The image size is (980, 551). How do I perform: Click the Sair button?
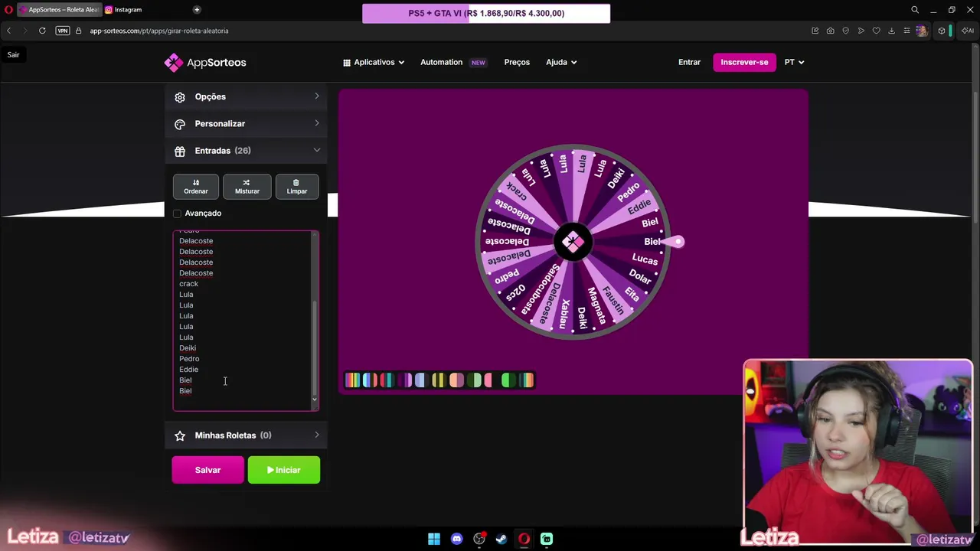(x=14, y=55)
